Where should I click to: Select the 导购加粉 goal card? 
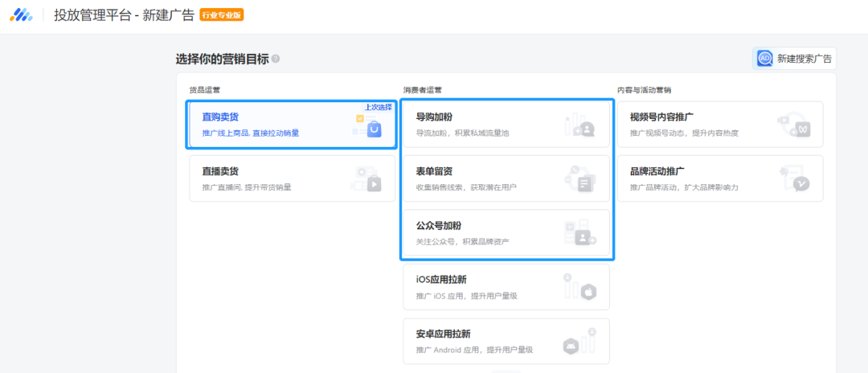click(506, 125)
